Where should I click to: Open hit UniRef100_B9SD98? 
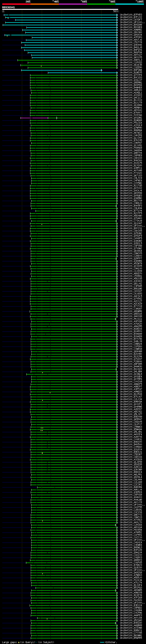tap(131, 25)
